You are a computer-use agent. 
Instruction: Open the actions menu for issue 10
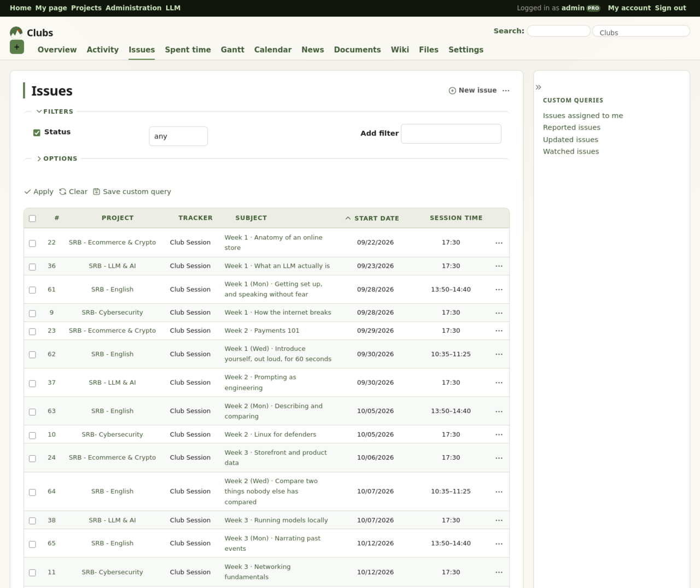click(x=499, y=435)
